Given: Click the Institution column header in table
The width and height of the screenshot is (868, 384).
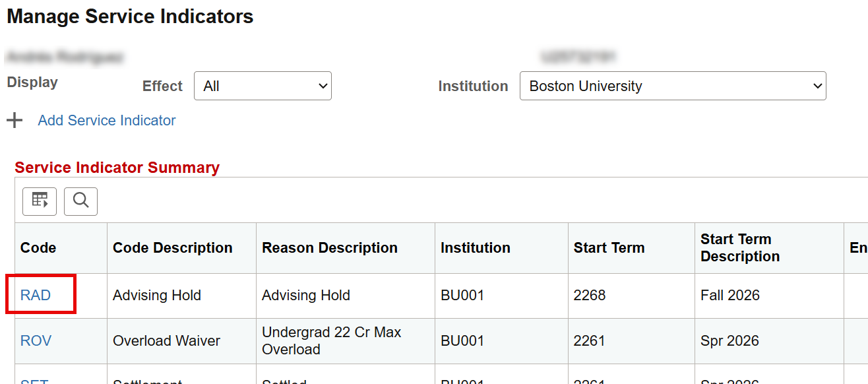Looking at the screenshot, I should pos(476,248).
